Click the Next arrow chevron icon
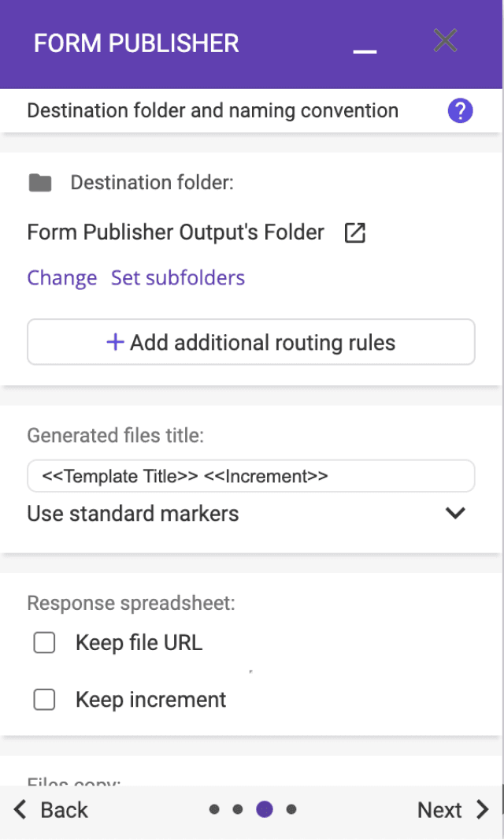The height and width of the screenshot is (840, 504). click(x=482, y=809)
